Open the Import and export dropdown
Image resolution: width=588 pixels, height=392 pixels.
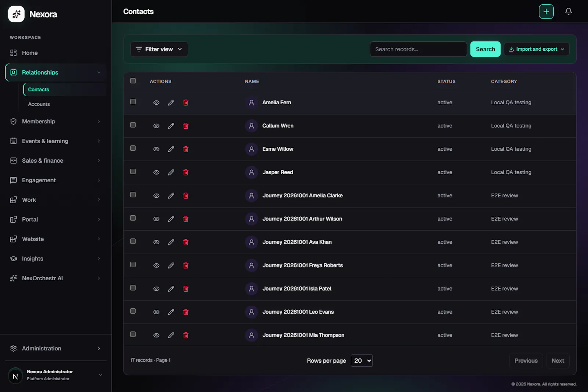537,49
